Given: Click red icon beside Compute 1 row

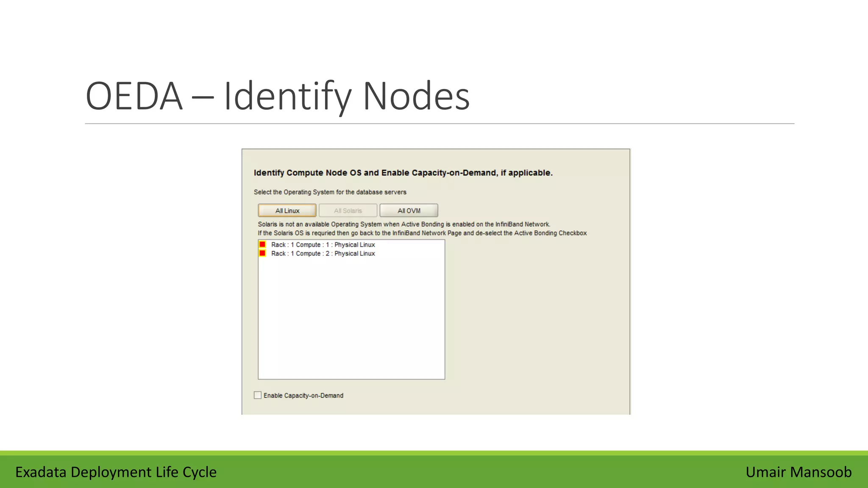Looking at the screenshot, I should 262,244.
